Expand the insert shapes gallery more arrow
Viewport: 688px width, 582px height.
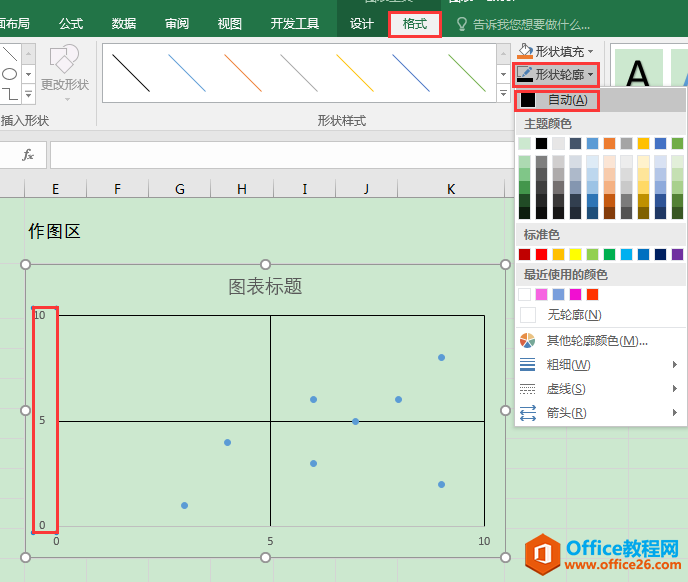point(28,94)
